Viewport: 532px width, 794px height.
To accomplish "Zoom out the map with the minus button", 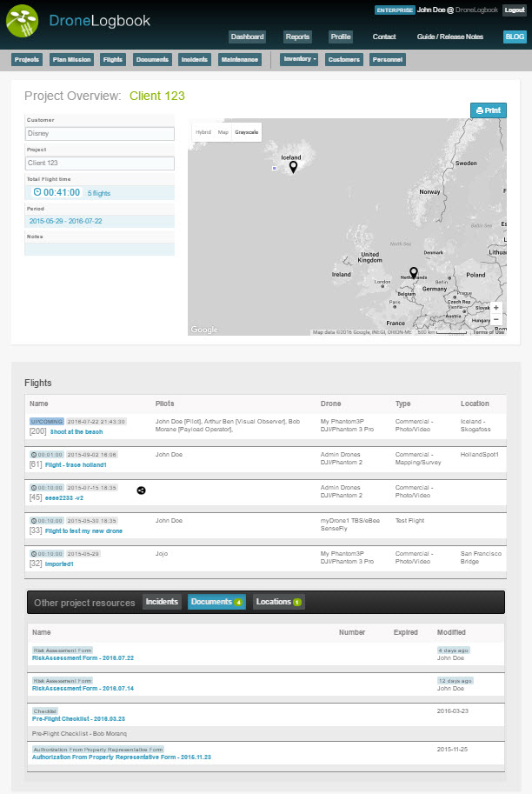I will point(496,319).
